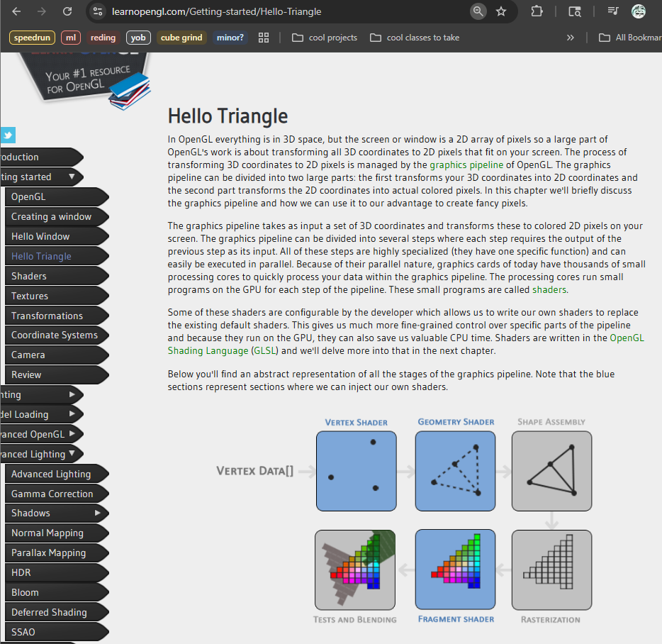Expand the Lighting section arrow in the sidebar

click(72, 394)
